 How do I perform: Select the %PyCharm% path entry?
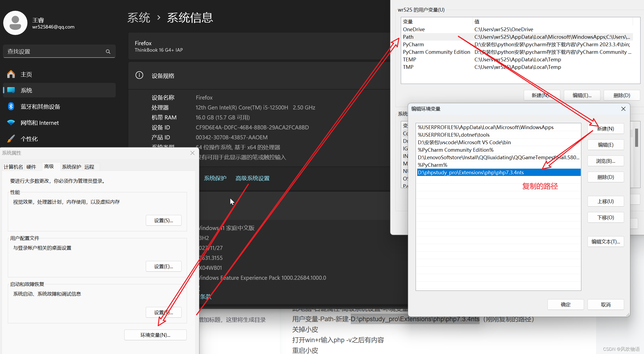point(433,165)
